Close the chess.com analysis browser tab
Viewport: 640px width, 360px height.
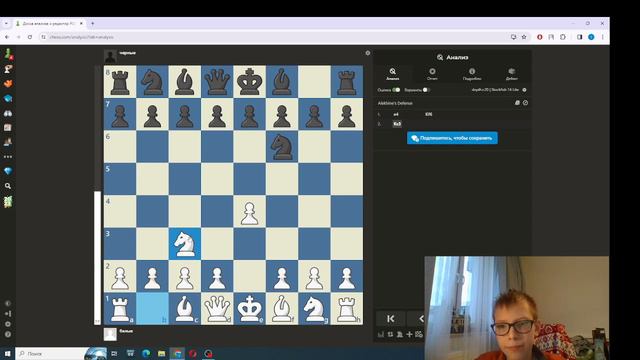pos(81,24)
